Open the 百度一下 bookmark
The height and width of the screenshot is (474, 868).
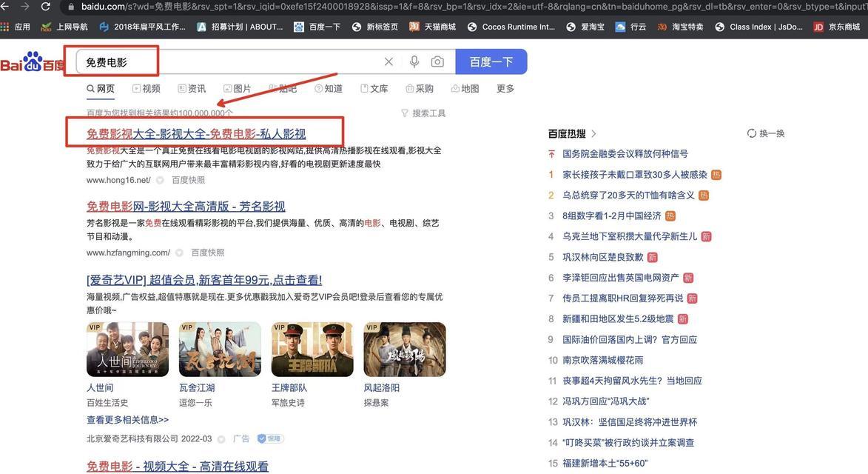317,27
